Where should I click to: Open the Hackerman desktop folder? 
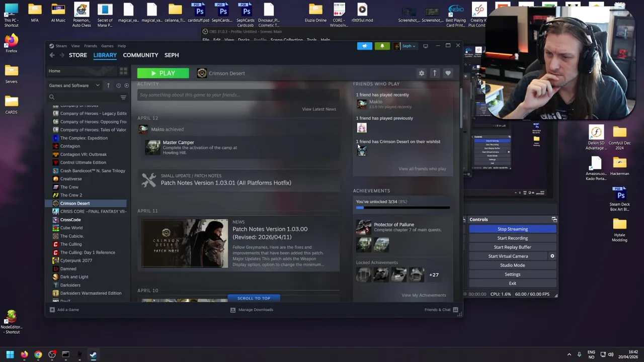[619, 166]
